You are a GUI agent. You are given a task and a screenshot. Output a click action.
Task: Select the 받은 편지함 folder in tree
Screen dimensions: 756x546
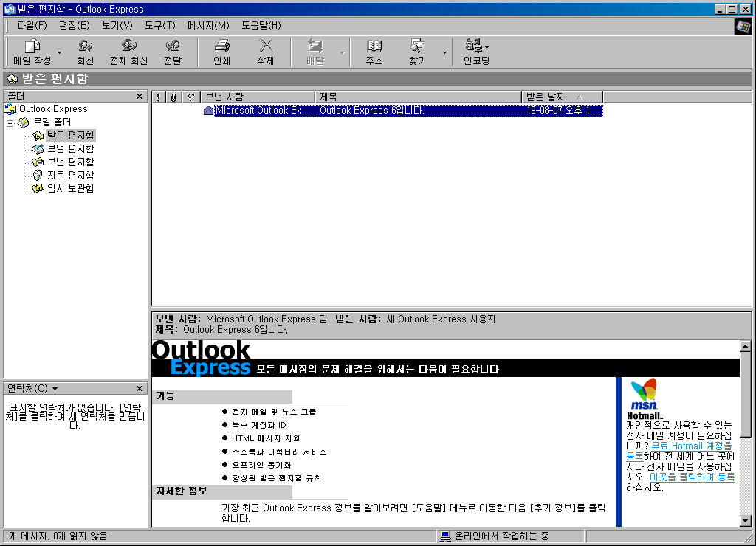pos(70,136)
